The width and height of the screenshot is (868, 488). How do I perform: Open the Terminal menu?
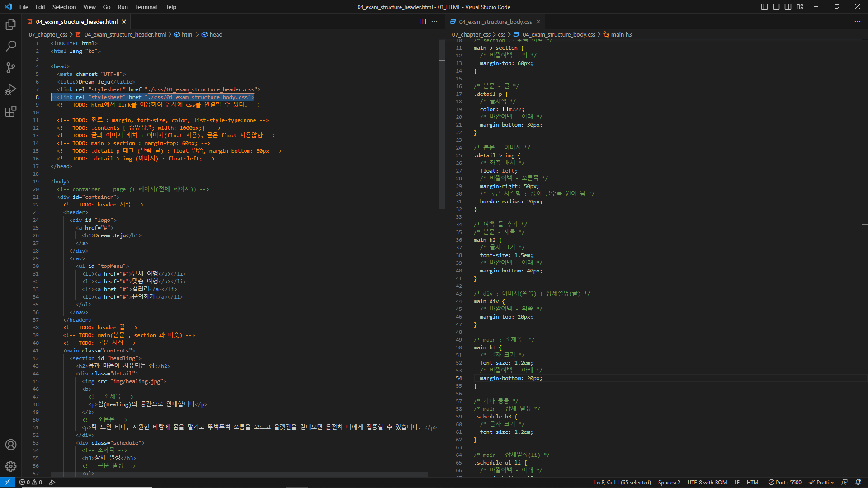point(146,7)
